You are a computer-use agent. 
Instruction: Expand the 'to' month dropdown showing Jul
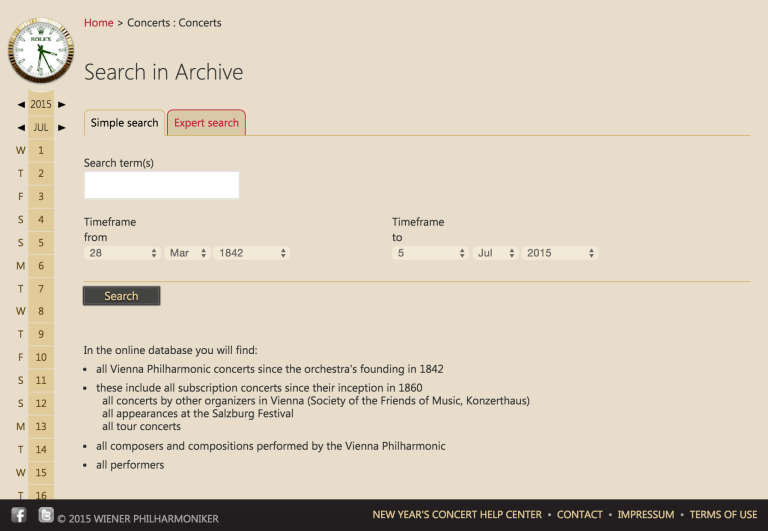(x=495, y=254)
